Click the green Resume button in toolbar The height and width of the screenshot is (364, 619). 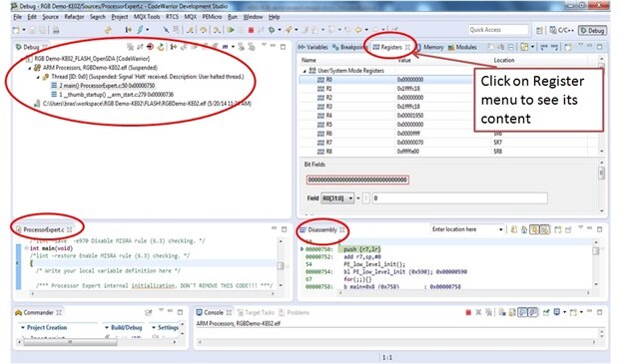point(231,30)
